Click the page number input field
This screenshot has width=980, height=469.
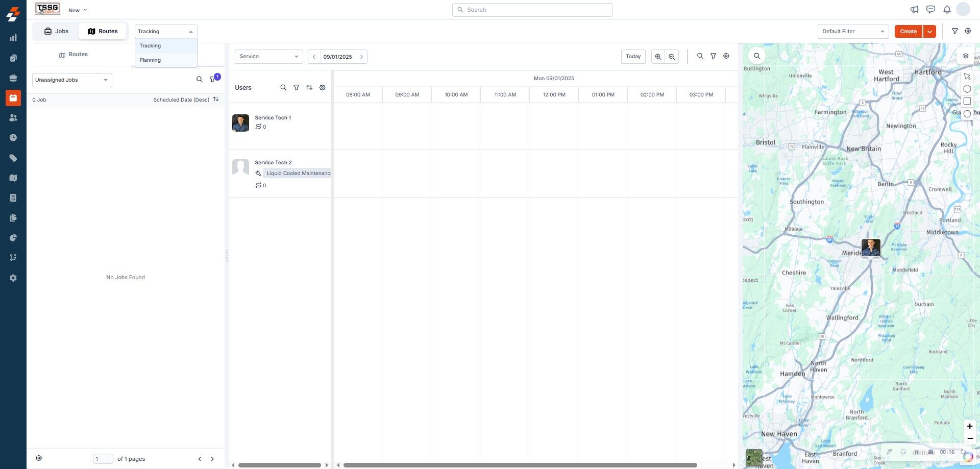pos(103,459)
